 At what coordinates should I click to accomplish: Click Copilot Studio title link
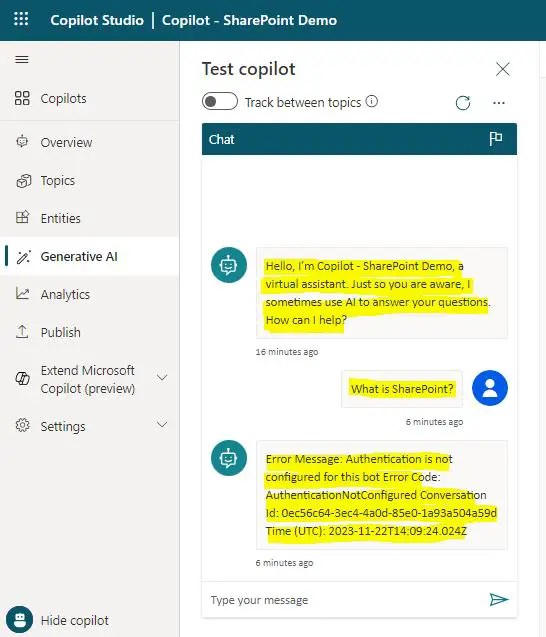point(97,20)
